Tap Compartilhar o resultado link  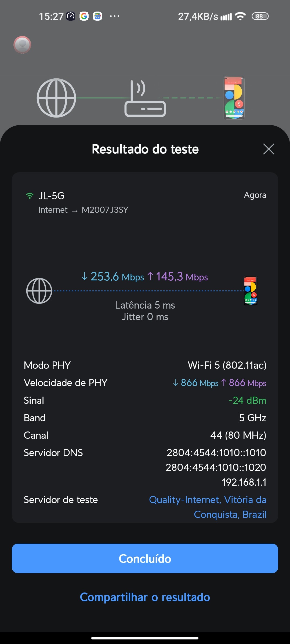coord(145,597)
